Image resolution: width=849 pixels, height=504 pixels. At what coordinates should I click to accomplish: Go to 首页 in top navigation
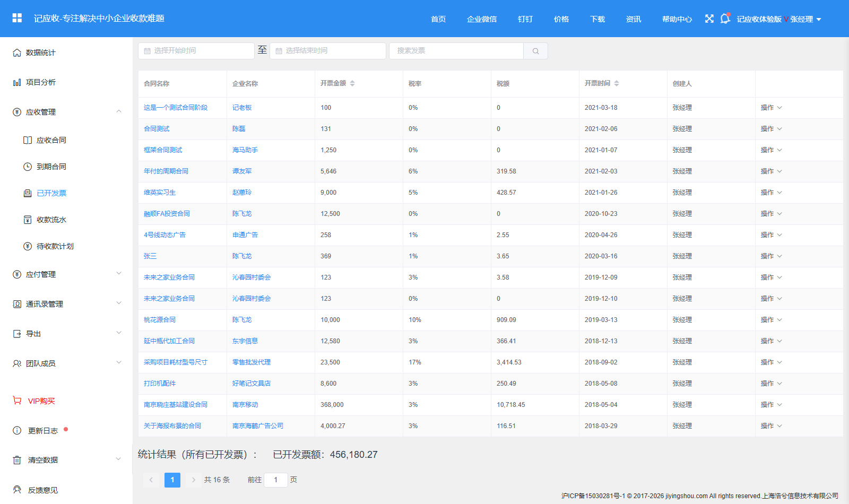[x=438, y=19]
